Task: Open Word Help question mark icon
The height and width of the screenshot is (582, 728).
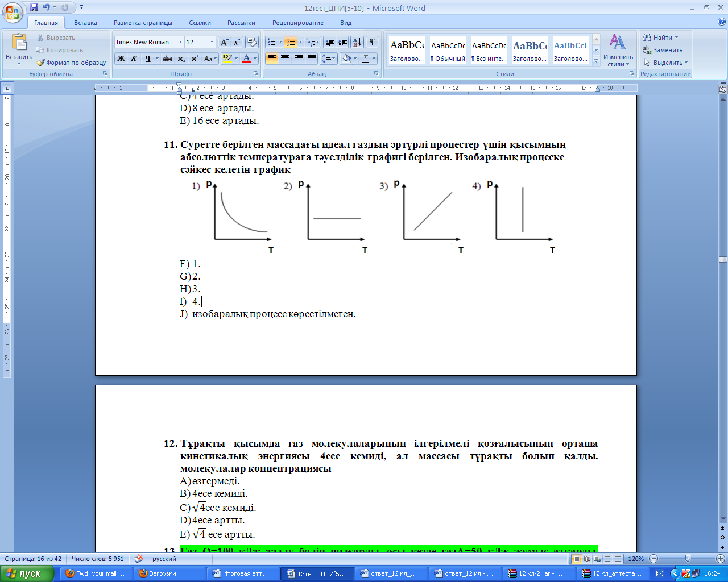Action: (x=722, y=22)
